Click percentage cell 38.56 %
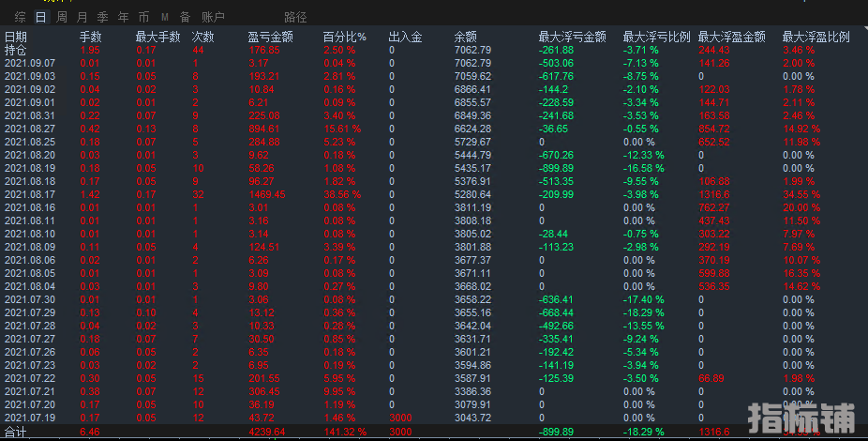 (342, 194)
